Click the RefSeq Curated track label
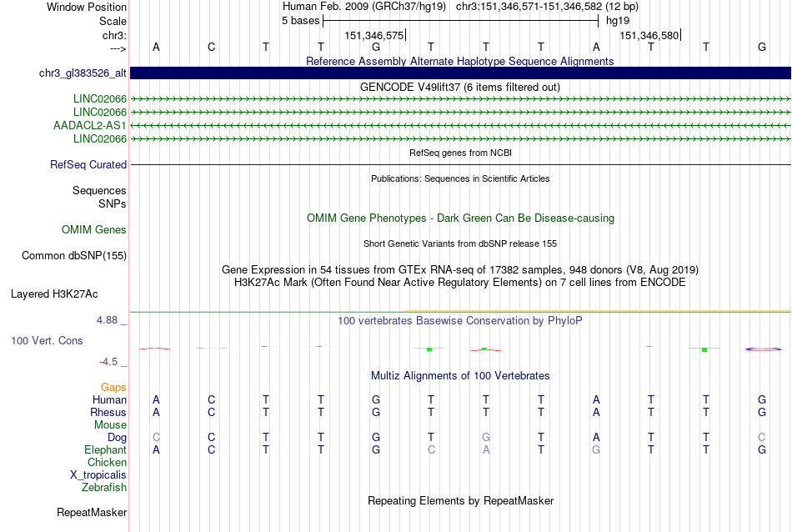The height and width of the screenshot is (532, 792). click(x=88, y=165)
